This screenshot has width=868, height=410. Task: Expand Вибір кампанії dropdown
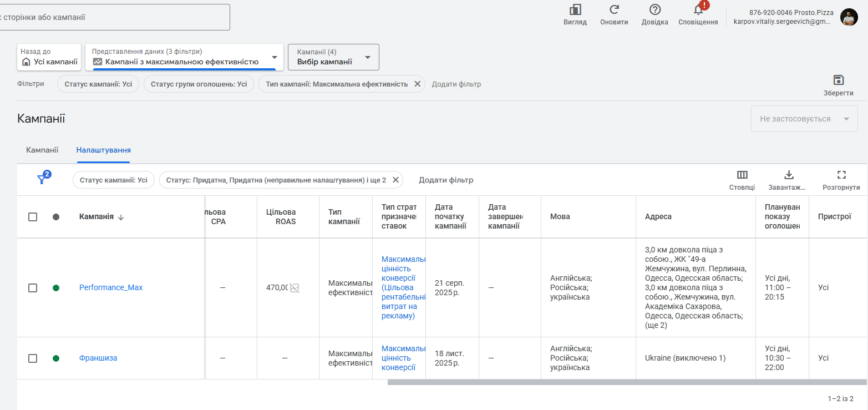coord(333,57)
